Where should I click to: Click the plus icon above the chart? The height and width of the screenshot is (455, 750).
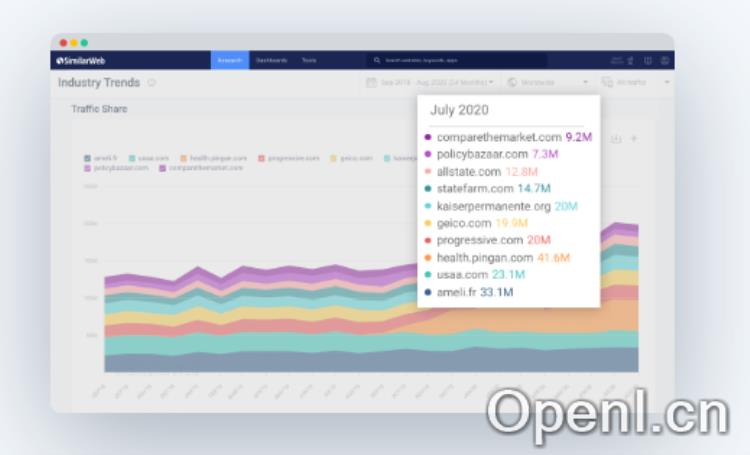[x=634, y=139]
